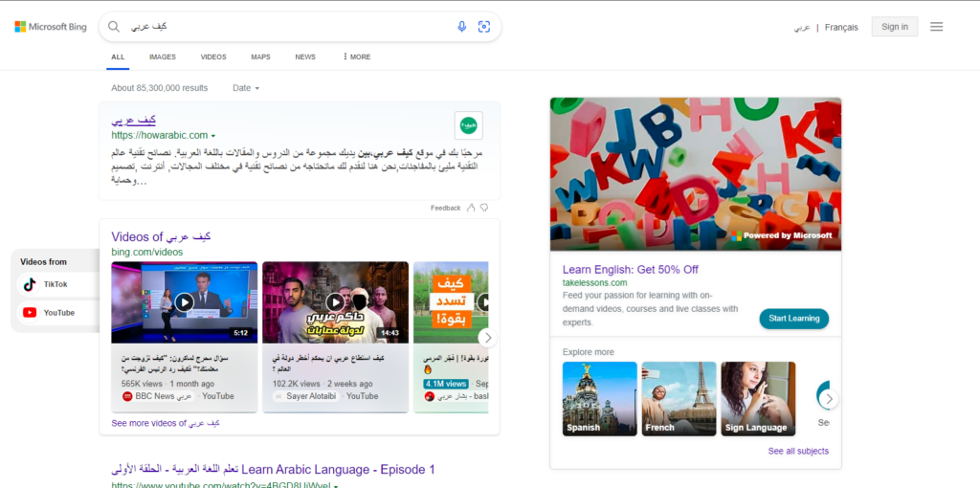Click inside the search input field
The height and width of the screenshot is (488, 980).
(291, 27)
